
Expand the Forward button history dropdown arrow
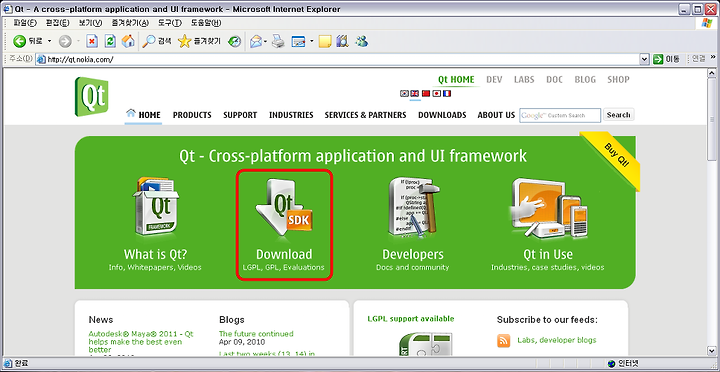(78, 42)
